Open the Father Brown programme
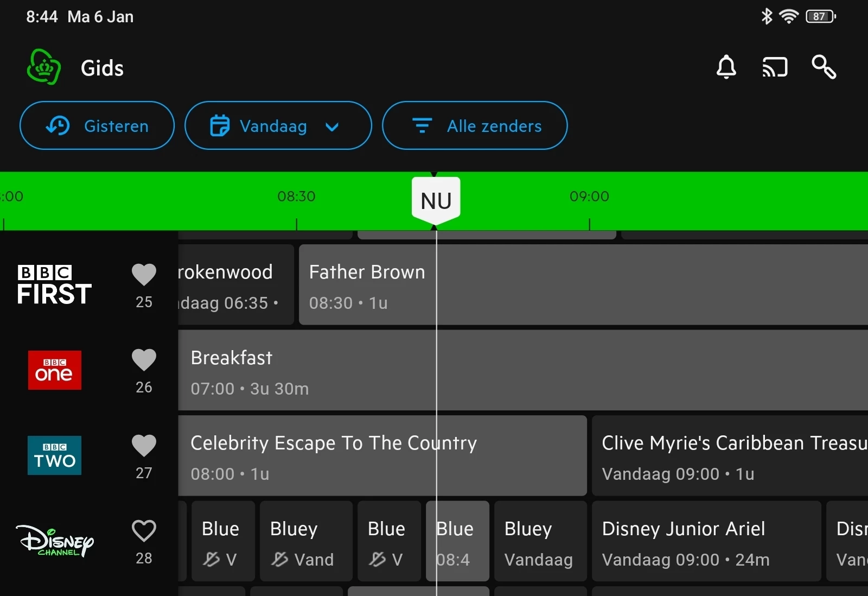Viewport: 868px width, 596px height. click(x=583, y=285)
